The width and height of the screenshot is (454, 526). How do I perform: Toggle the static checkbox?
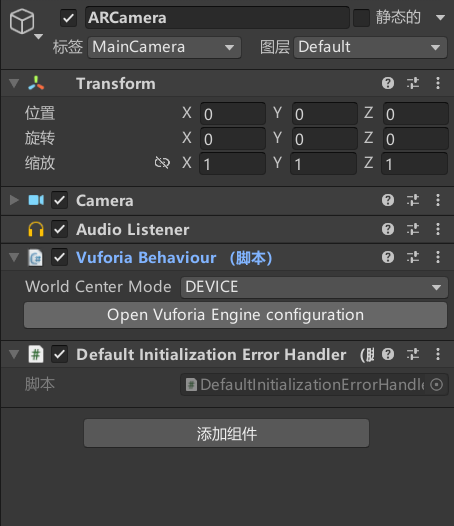(x=361, y=18)
